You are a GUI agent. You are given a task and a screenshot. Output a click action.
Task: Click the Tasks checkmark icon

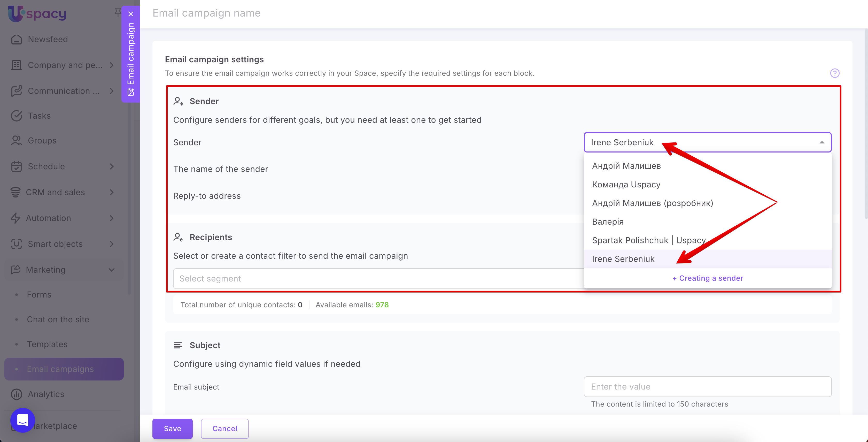tap(16, 116)
